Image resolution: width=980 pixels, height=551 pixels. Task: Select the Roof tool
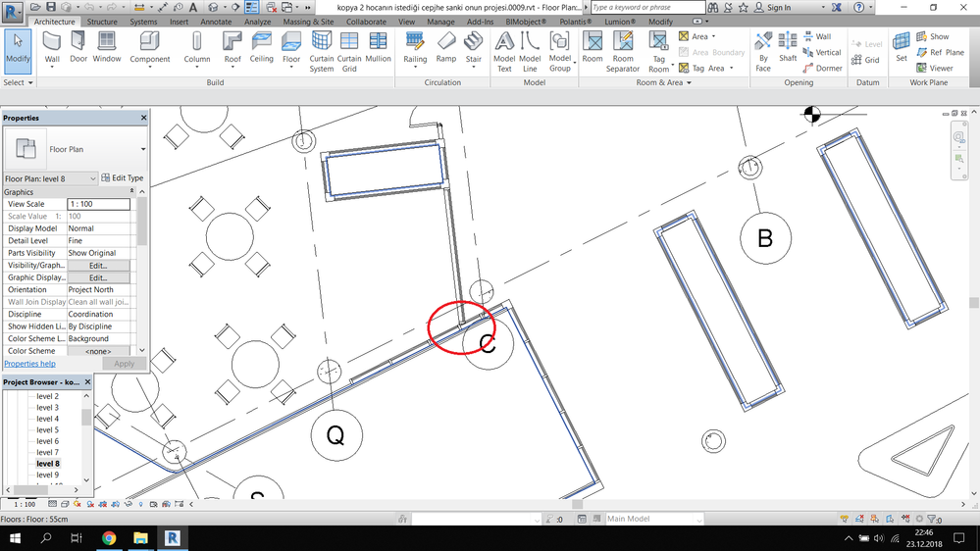pyautogui.click(x=232, y=47)
